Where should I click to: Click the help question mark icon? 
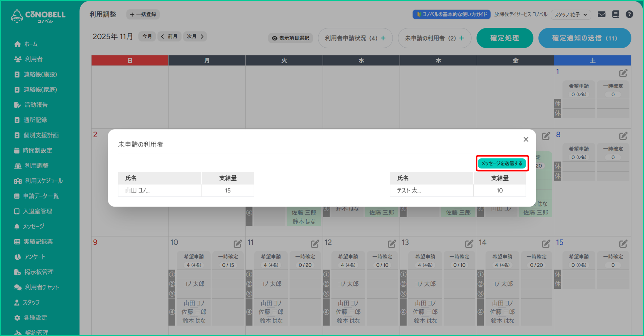(629, 14)
